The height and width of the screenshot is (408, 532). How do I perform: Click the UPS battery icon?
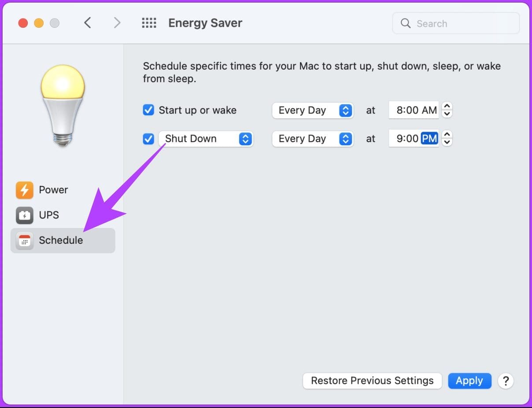click(x=25, y=215)
